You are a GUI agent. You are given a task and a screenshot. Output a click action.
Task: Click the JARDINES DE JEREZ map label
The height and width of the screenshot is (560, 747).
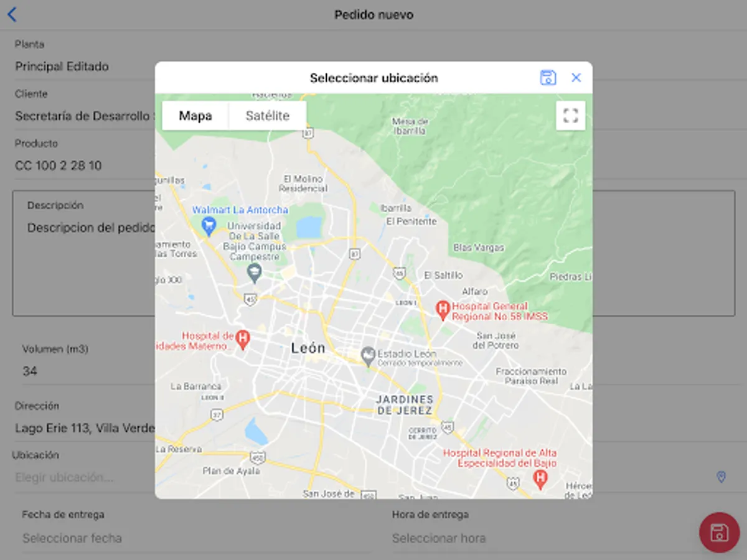click(404, 405)
